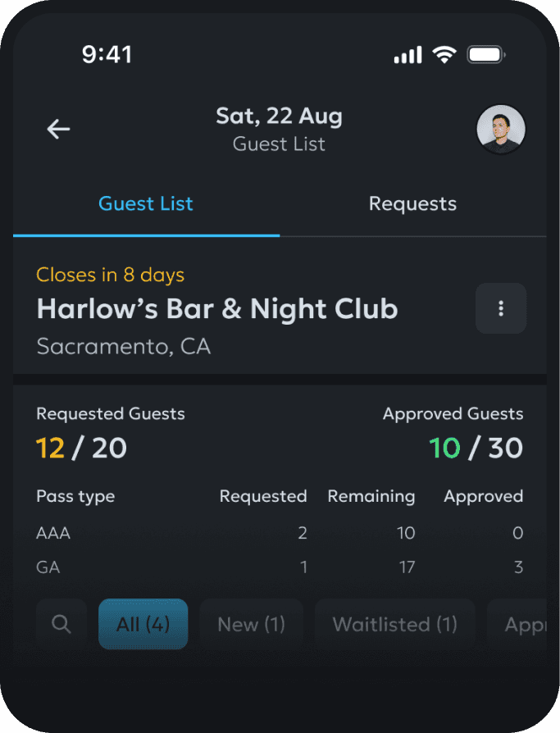The image size is (560, 733).
Task: Open the three-dot venue options menu
Action: click(x=501, y=309)
